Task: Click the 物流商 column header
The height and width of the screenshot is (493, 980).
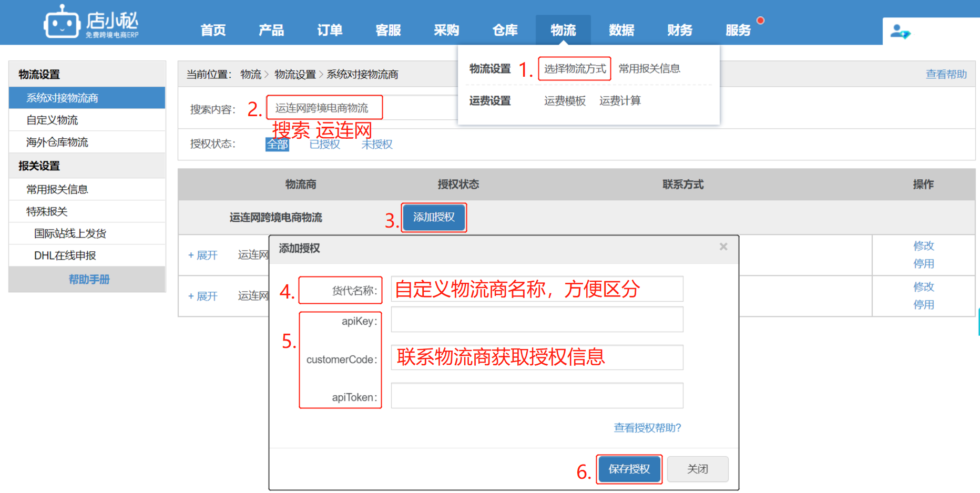Action: [x=301, y=184]
